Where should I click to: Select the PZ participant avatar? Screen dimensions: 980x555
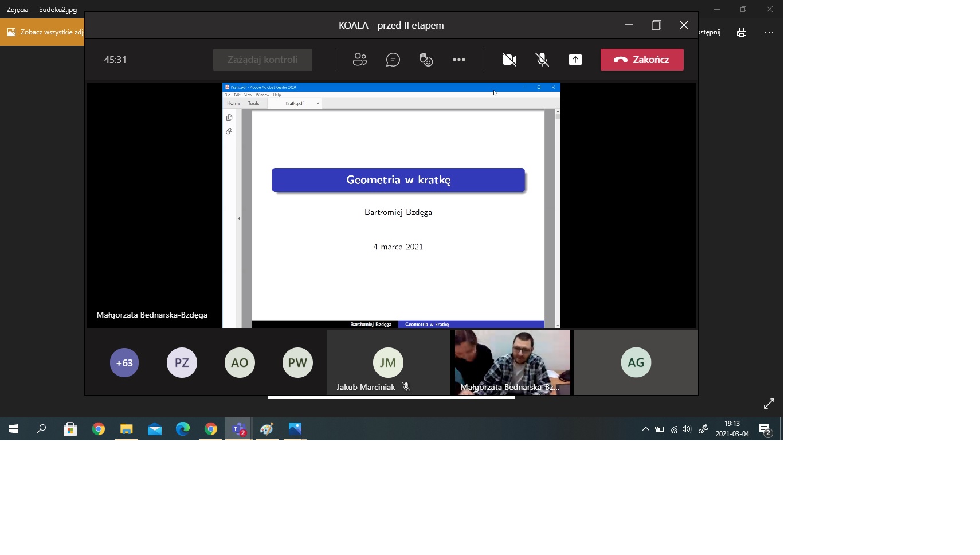click(182, 363)
